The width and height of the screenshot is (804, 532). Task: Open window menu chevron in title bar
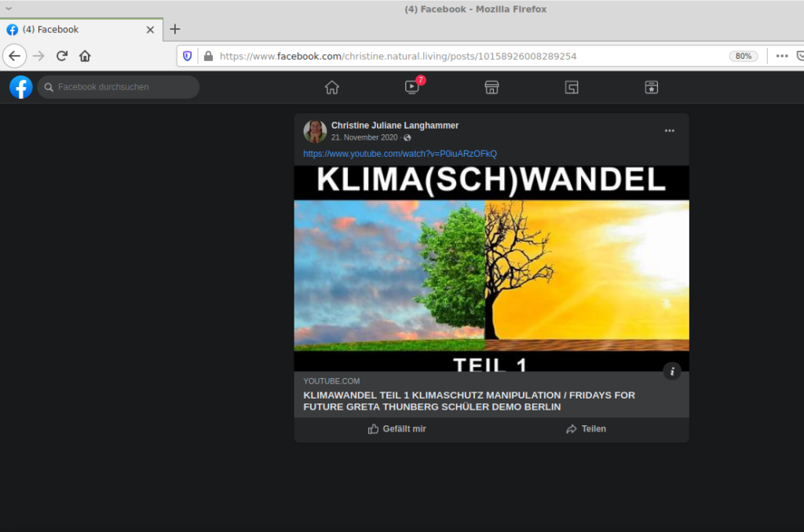coord(9,8)
